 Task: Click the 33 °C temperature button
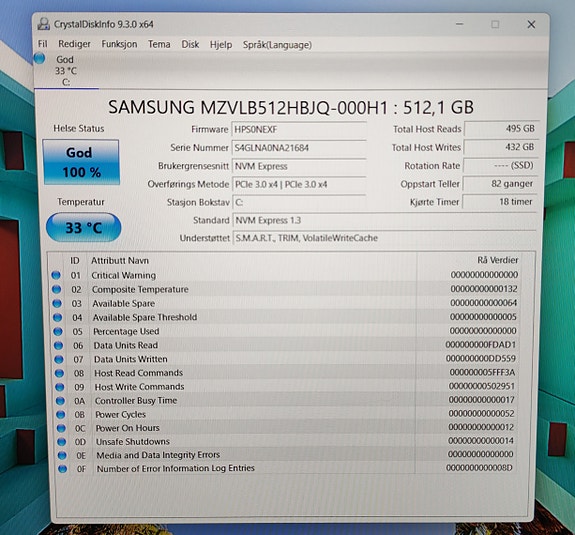point(84,227)
